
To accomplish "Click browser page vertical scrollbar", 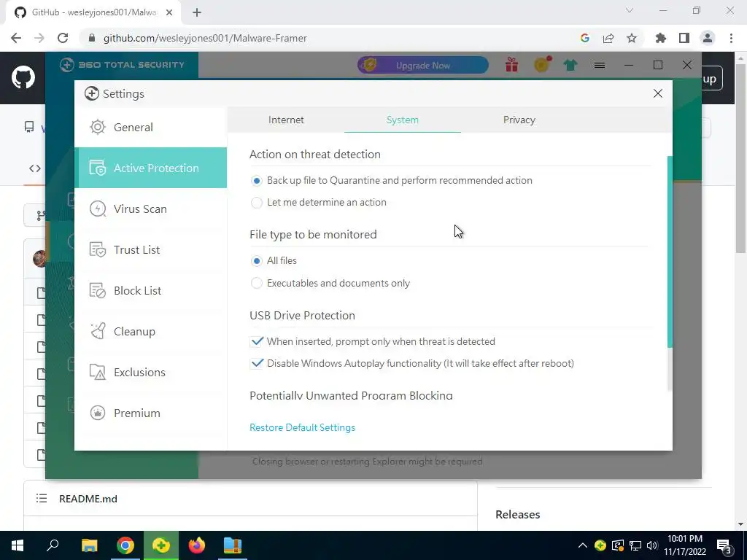I will (x=740, y=158).
